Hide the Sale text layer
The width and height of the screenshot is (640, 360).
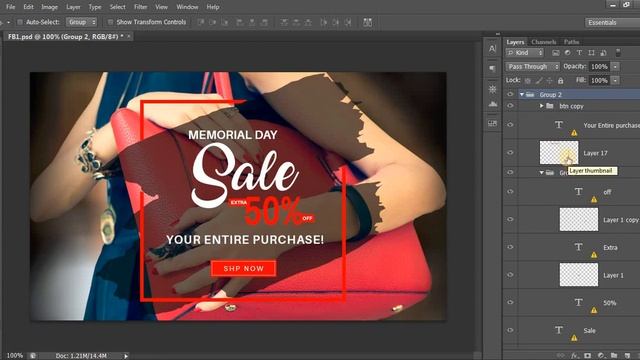tap(510, 330)
